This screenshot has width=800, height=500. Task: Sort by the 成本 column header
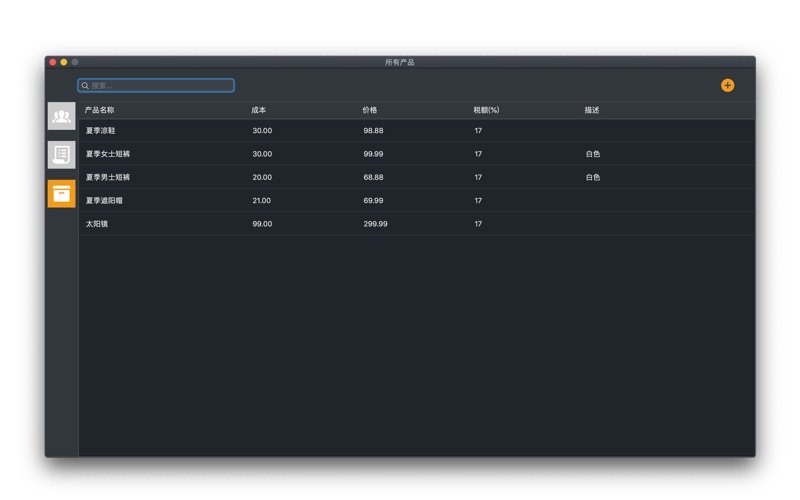[x=259, y=110]
